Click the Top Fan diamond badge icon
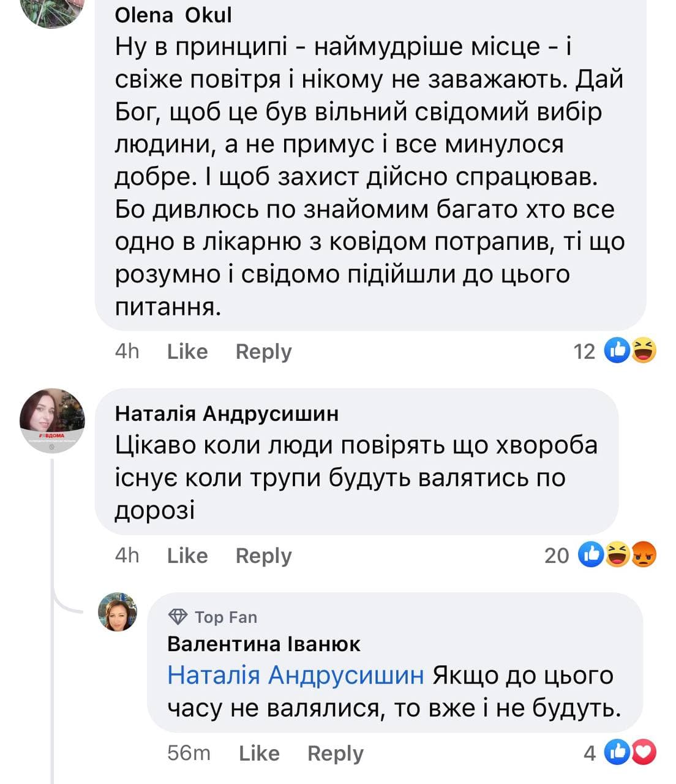 pos(178,617)
